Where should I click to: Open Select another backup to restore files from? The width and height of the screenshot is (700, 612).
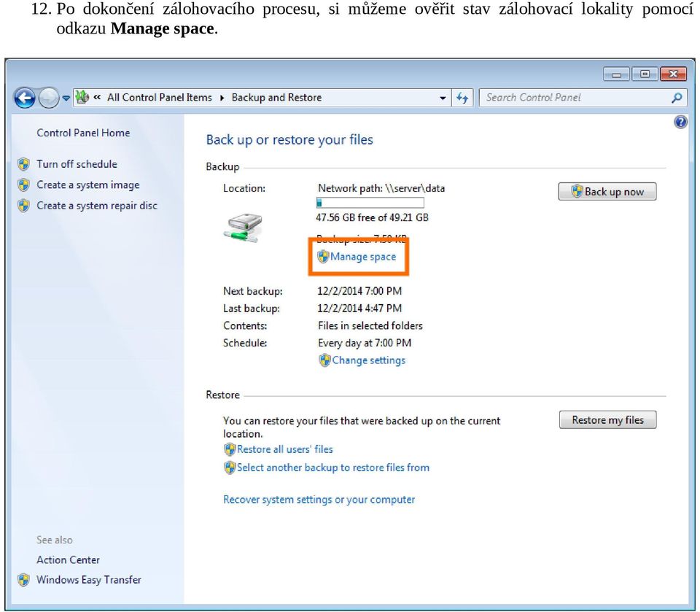pos(333,468)
